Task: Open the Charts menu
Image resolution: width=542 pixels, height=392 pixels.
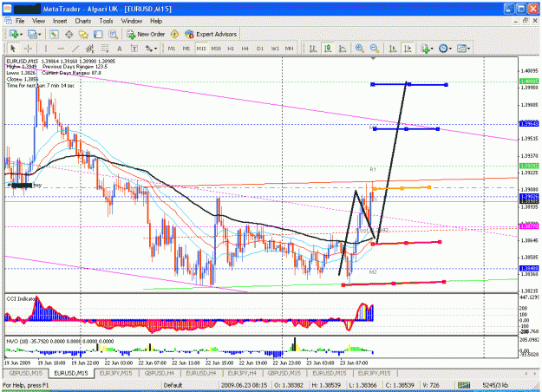Action: pos(83,21)
